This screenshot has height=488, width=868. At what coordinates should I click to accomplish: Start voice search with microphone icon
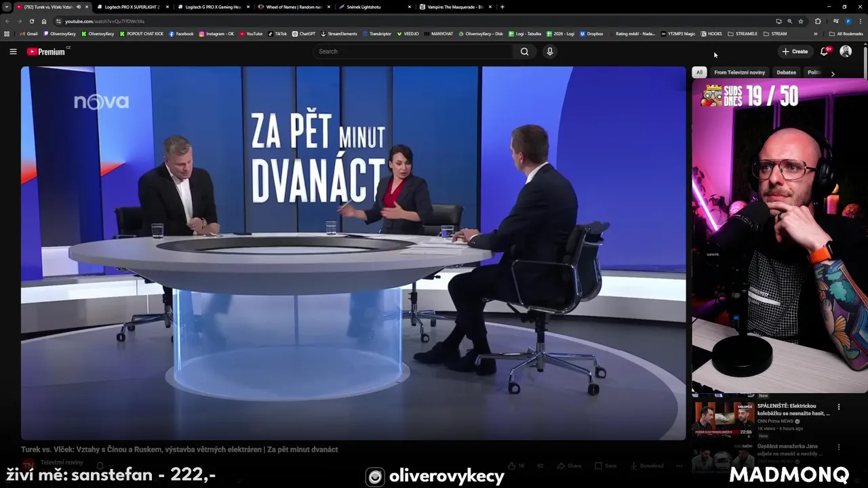(x=550, y=52)
